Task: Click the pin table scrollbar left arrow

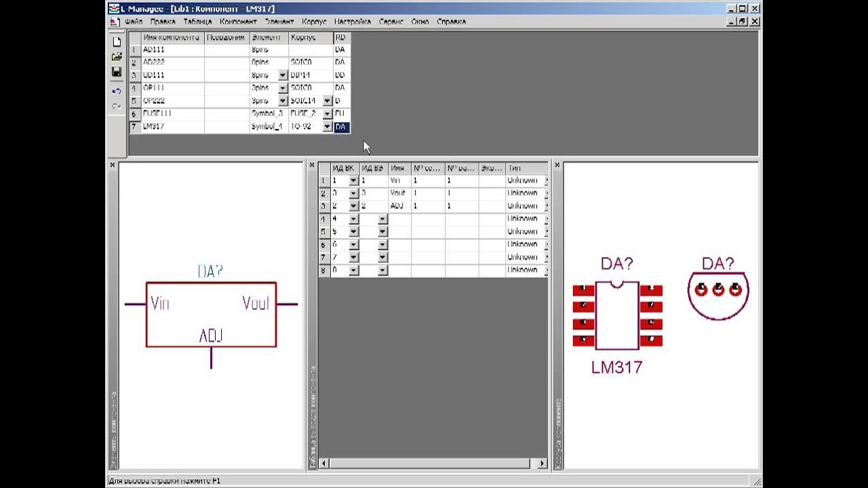Action: (x=323, y=464)
